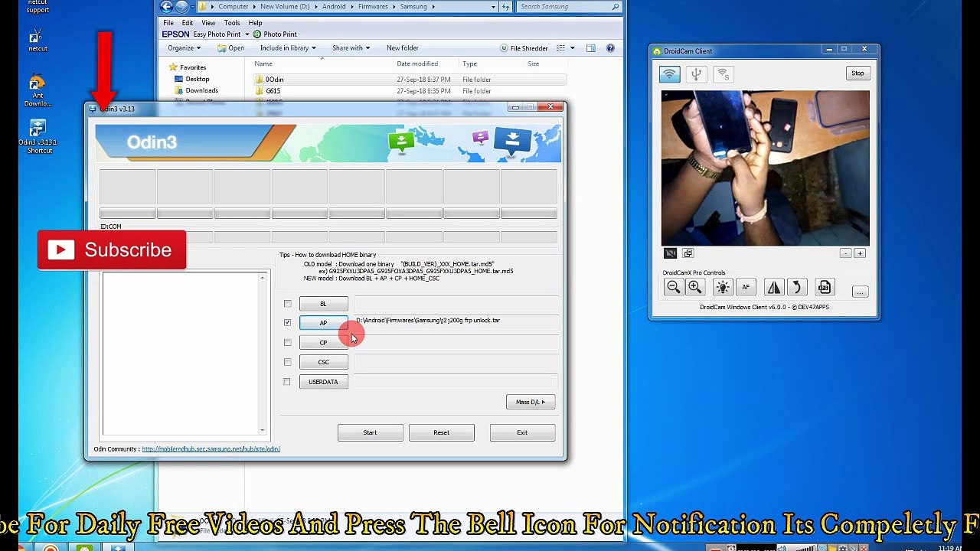Save a JPG snapshot in DroidCam
This screenshot has height=551, width=980.
[x=825, y=287]
